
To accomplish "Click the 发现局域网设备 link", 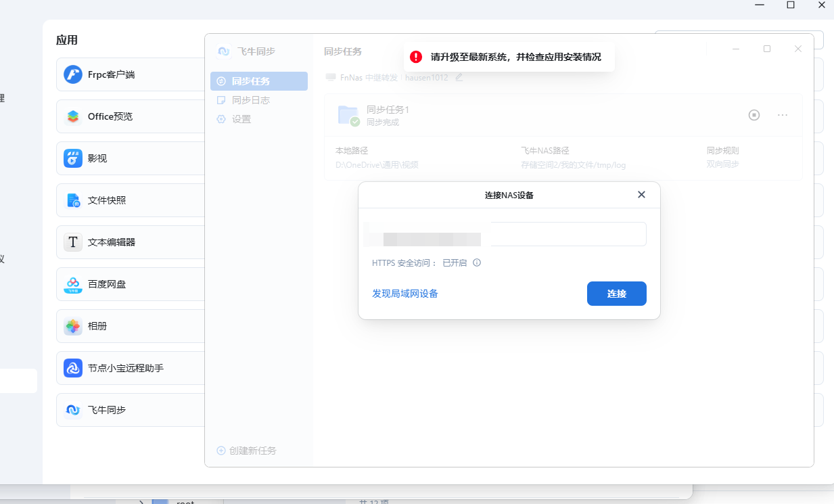I will pos(405,294).
